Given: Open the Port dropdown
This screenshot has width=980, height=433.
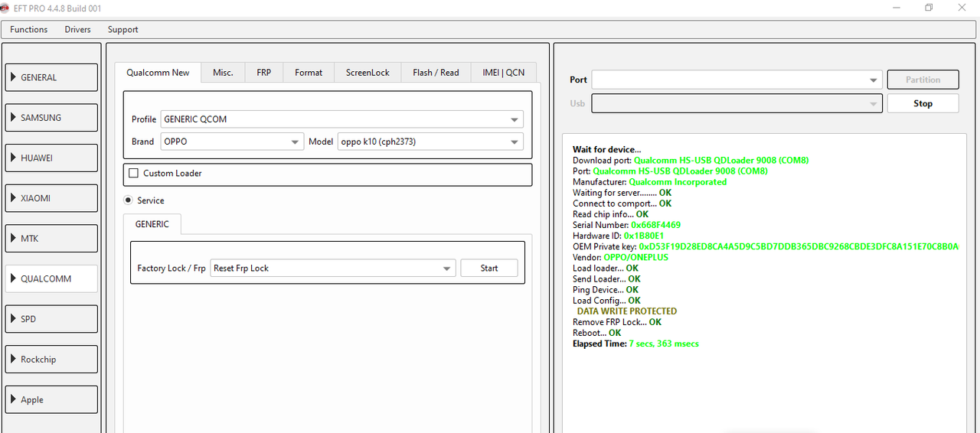Looking at the screenshot, I should [x=738, y=80].
